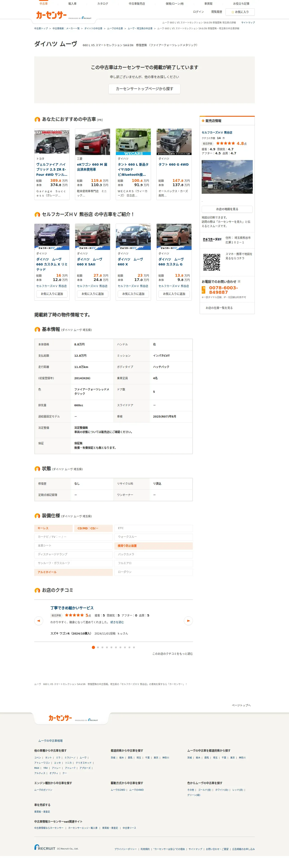This screenshot has width=289, height=868.
Task: Click the 続きを読む link in the review
Action: [117, 622]
